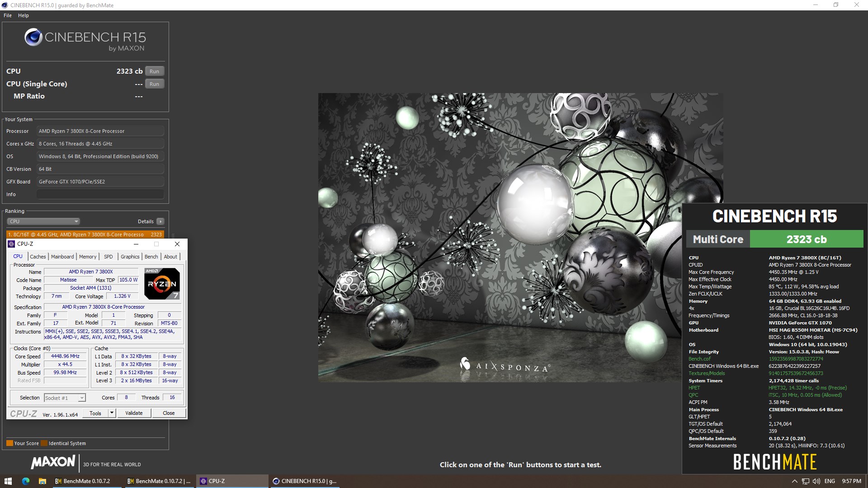Image resolution: width=868 pixels, height=488 pixels.
Task: Expand ranking Details arrow
Action: 160,221
